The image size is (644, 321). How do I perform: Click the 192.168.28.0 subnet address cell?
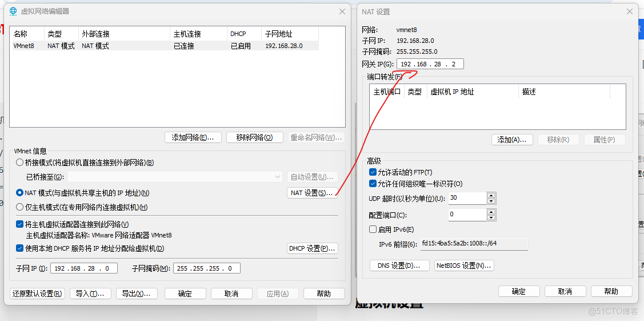pos(284,46)
